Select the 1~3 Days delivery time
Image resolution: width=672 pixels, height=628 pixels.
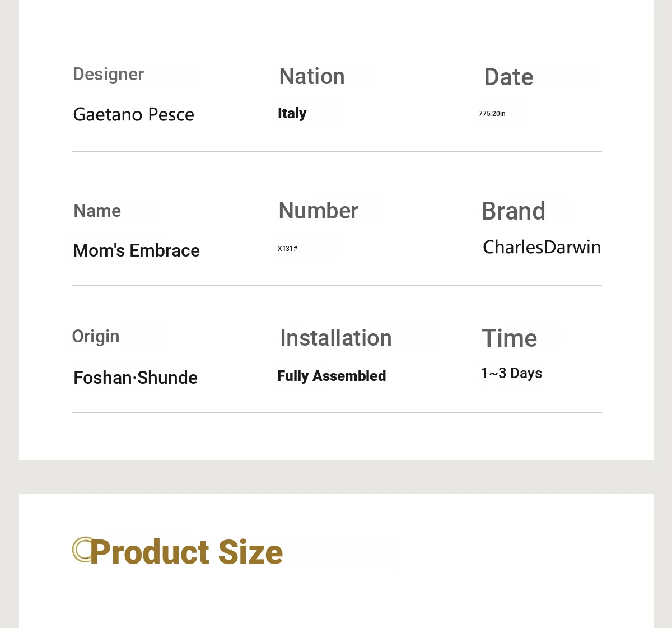[511, 373]
